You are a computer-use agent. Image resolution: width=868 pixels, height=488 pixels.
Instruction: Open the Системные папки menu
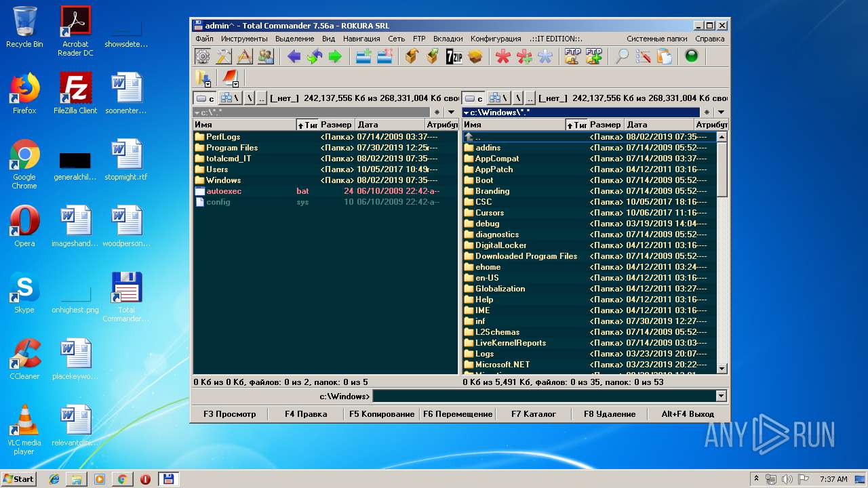click(x=656, y=39)
